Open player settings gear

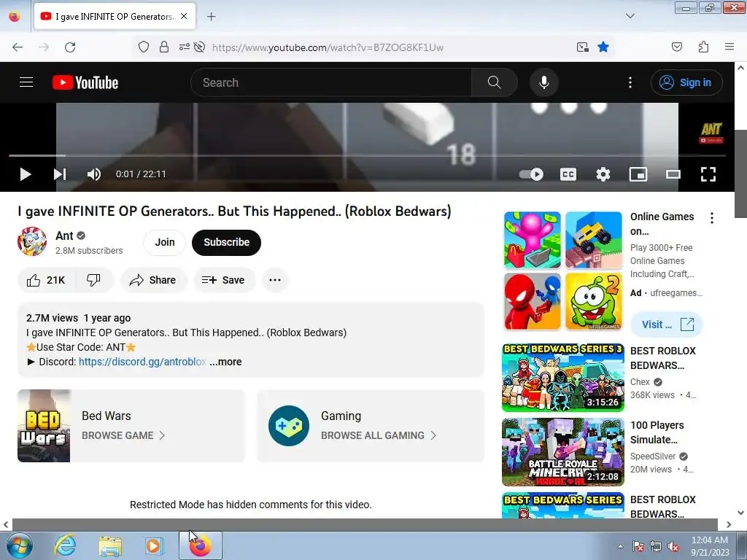603,174
